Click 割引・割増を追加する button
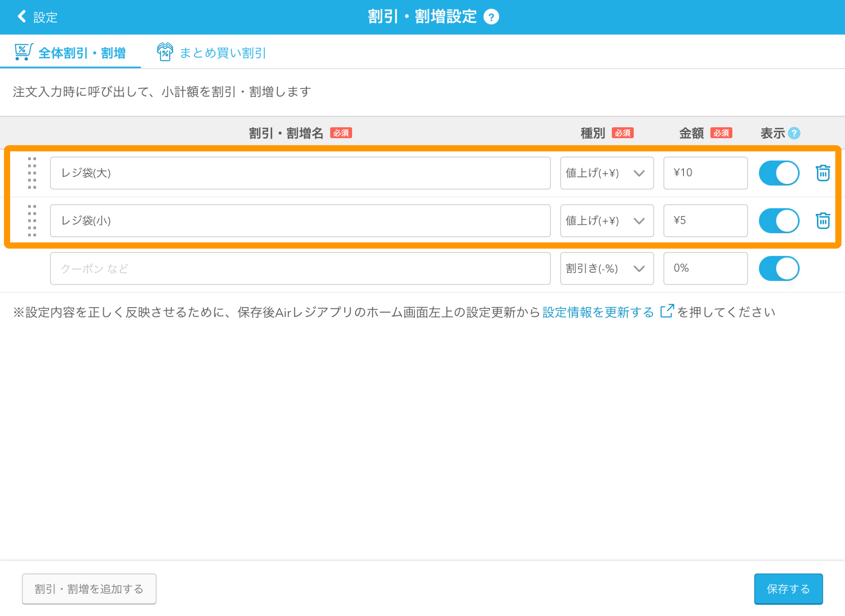 89,589
